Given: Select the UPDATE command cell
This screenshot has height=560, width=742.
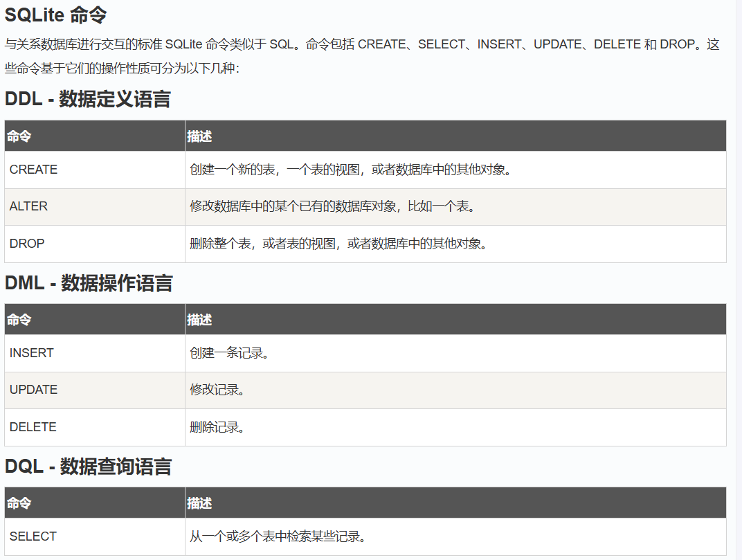Looking at the screenshot, I should pos(33,390).
